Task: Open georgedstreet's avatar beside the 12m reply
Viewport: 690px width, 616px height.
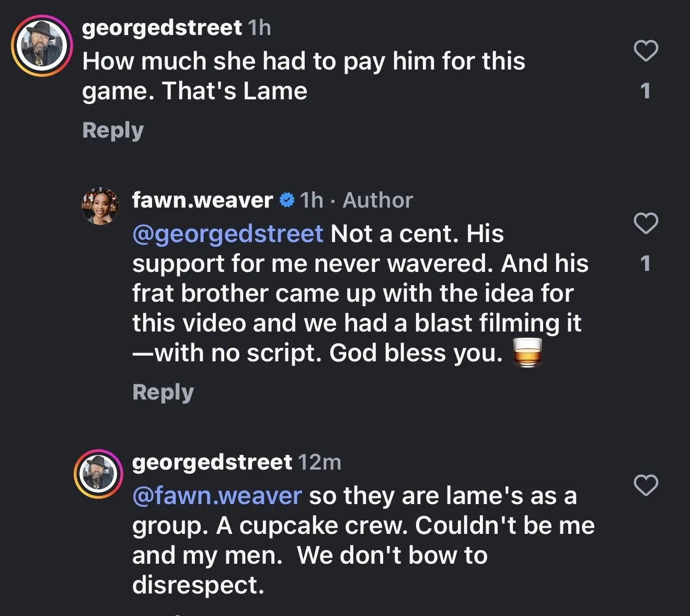Action: coord(98,474)
